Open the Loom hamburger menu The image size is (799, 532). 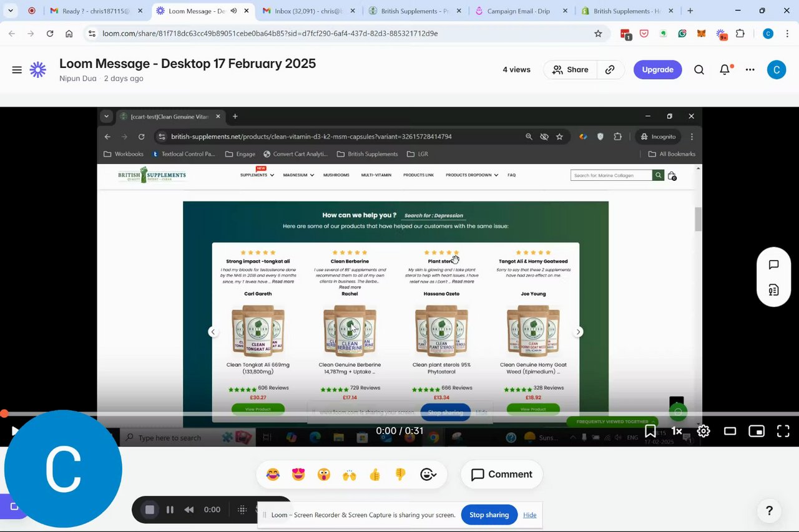click(17, 70)
